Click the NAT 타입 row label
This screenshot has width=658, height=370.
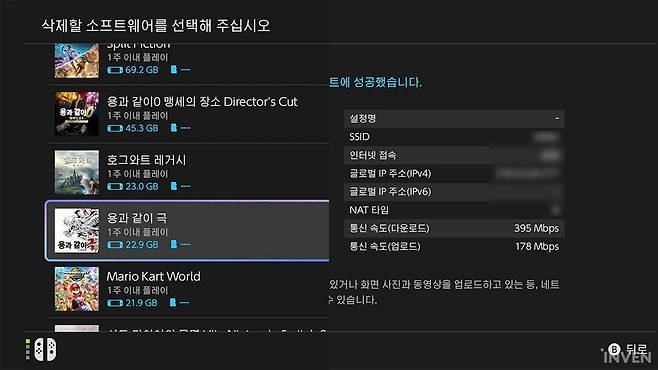pyautogui.click(x=369, y=210)
